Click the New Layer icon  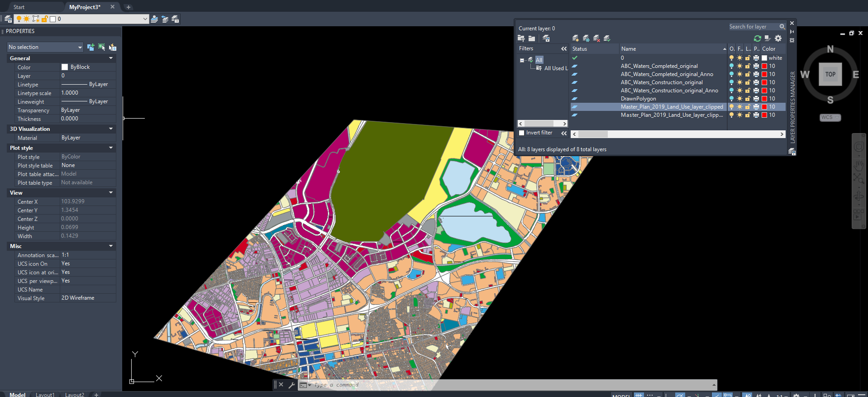(x=576, y=38)
